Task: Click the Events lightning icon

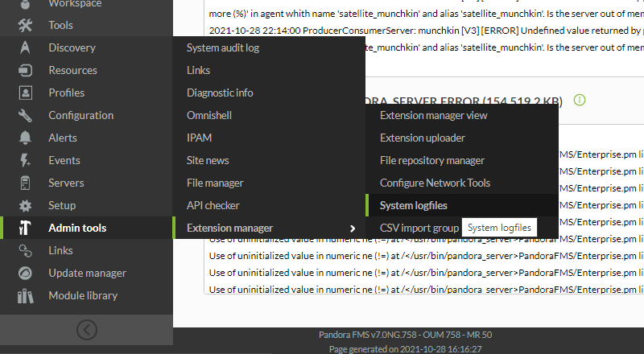Action: coord(25,160)
